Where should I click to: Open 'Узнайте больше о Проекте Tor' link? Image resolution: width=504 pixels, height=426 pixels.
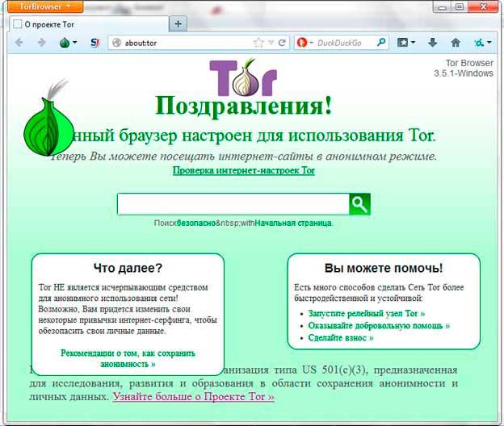coord(193,397)
